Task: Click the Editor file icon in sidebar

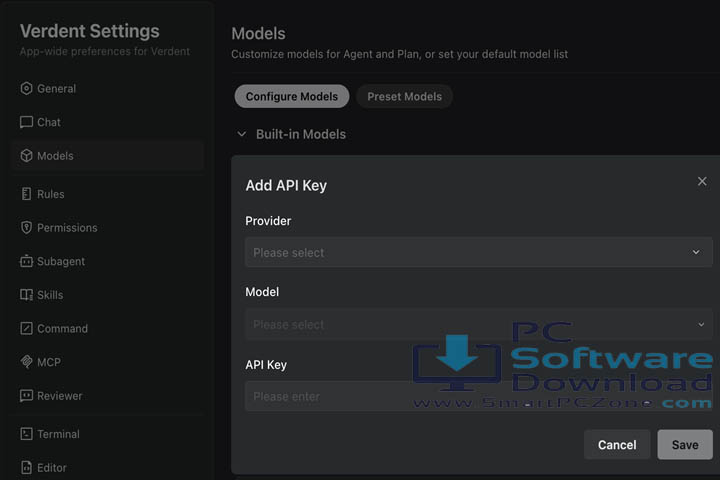Action: point(26,468)
